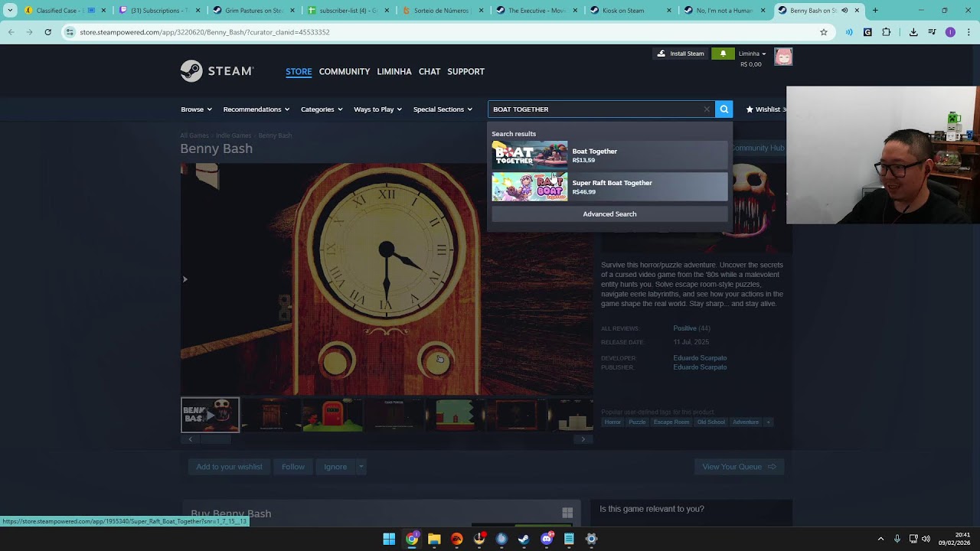The width and height of the screenshot is (980, 551).
Task: Mute the Benny Bash tab audio
Action: (x=844, y=11)
